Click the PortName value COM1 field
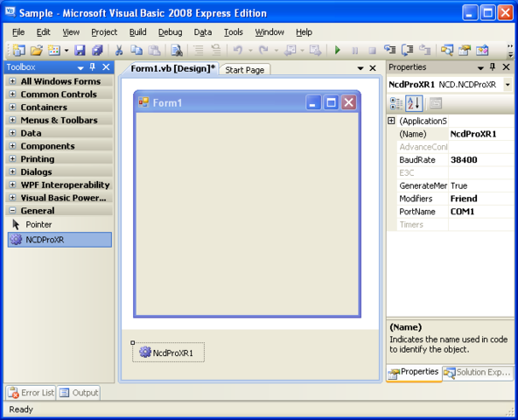 pyautogui.click(x=480, y=212)
